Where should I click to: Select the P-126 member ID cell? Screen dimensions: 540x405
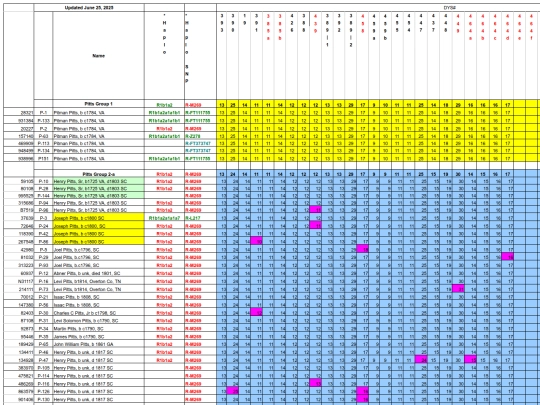pos(43,391)
